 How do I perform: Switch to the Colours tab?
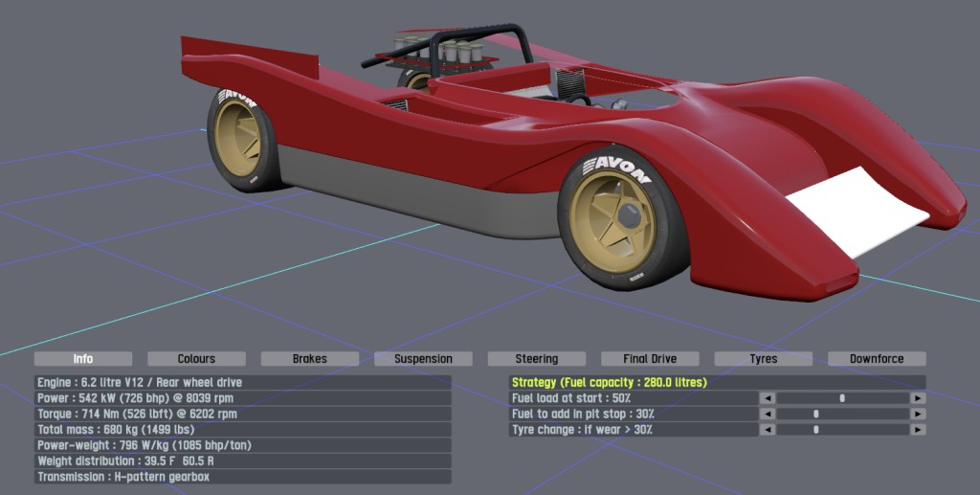coord(196,359)
